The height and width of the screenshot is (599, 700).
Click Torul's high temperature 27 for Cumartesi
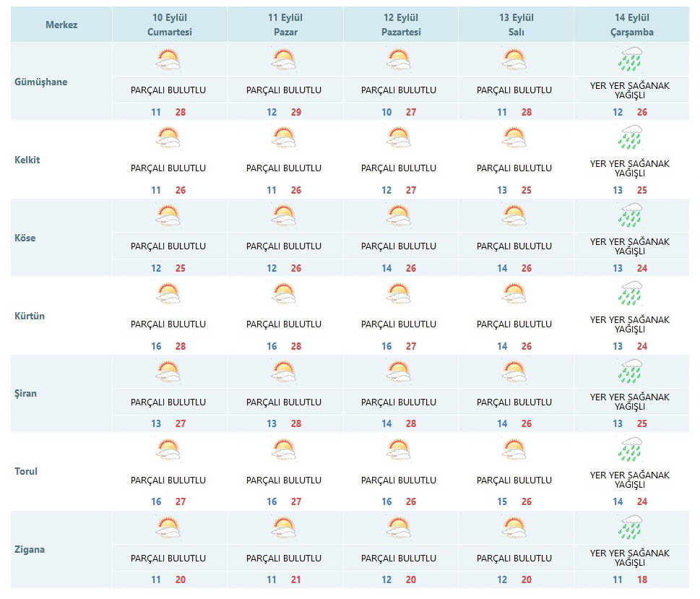[x=181, y=502]
